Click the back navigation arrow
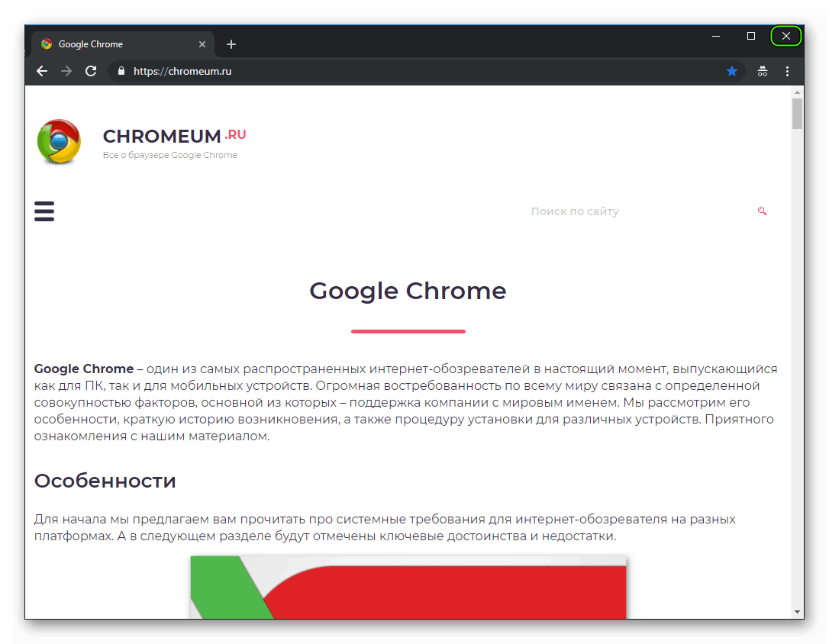 coord(42,71)
